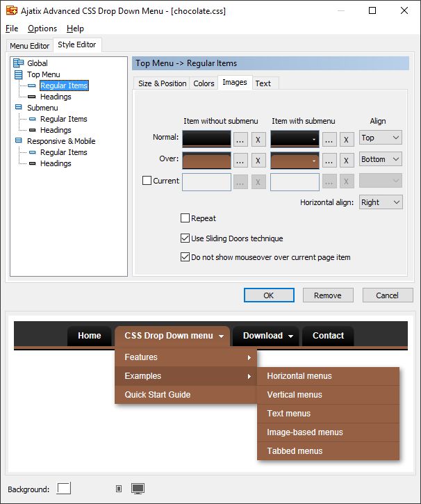Click Contact in the preview menu

pyautogui.click(x=328, y=336)
